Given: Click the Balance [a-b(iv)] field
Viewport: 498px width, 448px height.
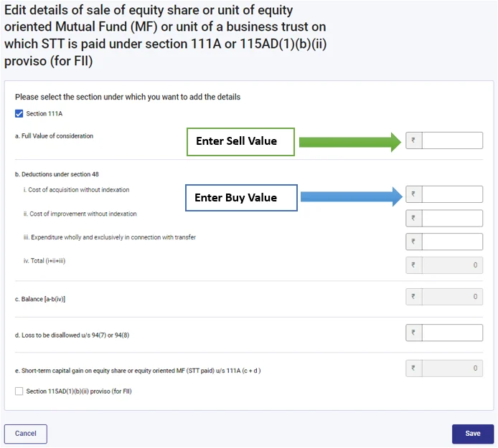Looking at the screenshot, I should coord(451,296).
